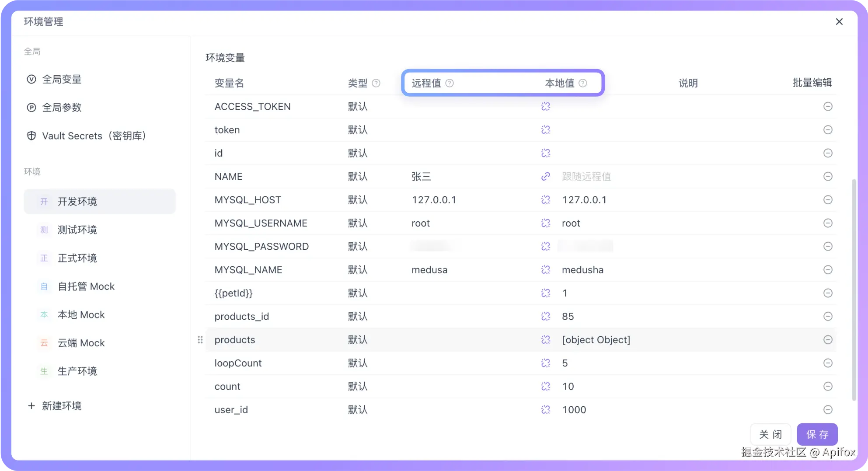Toggle sync icon on the loopCount row

click(545, 363)
